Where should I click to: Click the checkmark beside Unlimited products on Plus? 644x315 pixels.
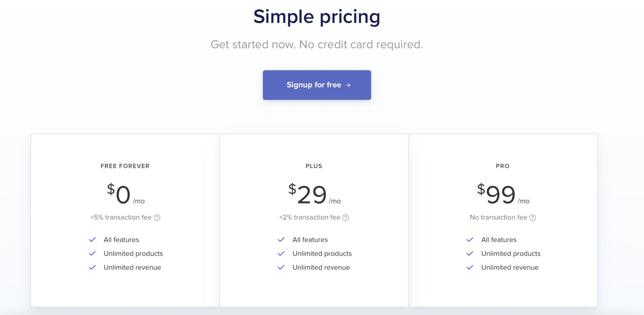click(281, 253)
